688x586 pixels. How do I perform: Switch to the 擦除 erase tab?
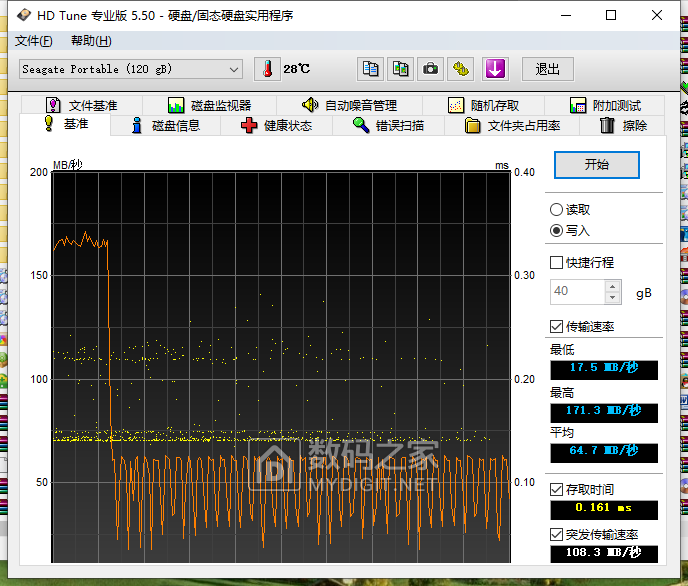click(623, 125)
